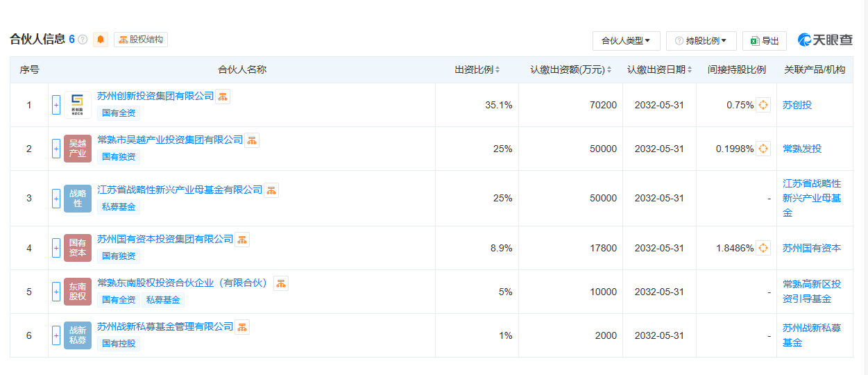The height and width of the screenshot is (375, 868).
Task: Click structure icon next to 江苏省战略性新兴产业母基金
Action: click(x=271, y=190)
